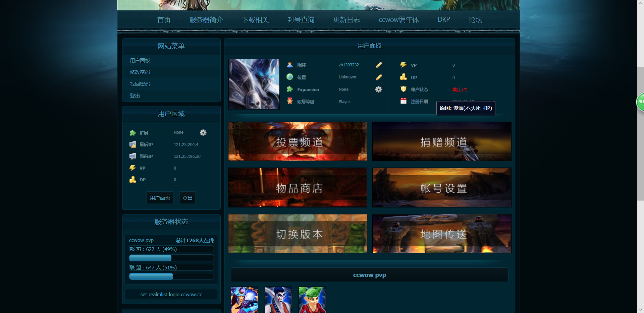
Task: Edit the 位置 field via its pencil icon
Action: point(379,77)
